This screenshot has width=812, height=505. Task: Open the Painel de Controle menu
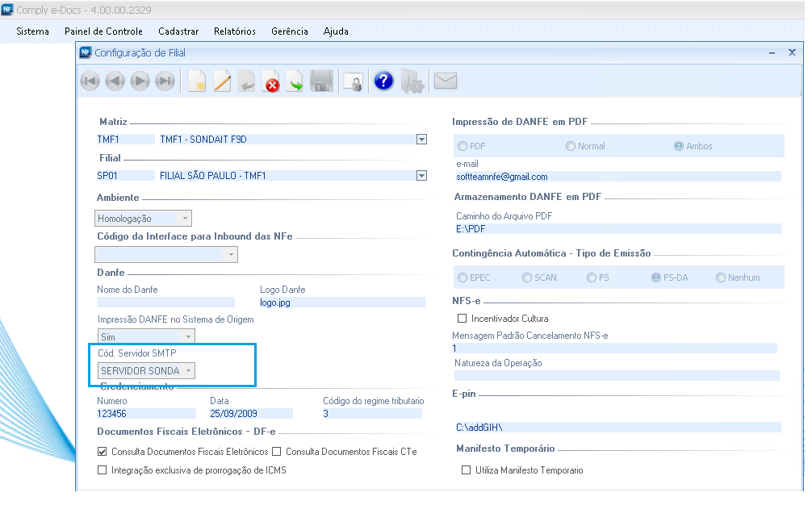point(103,31)
